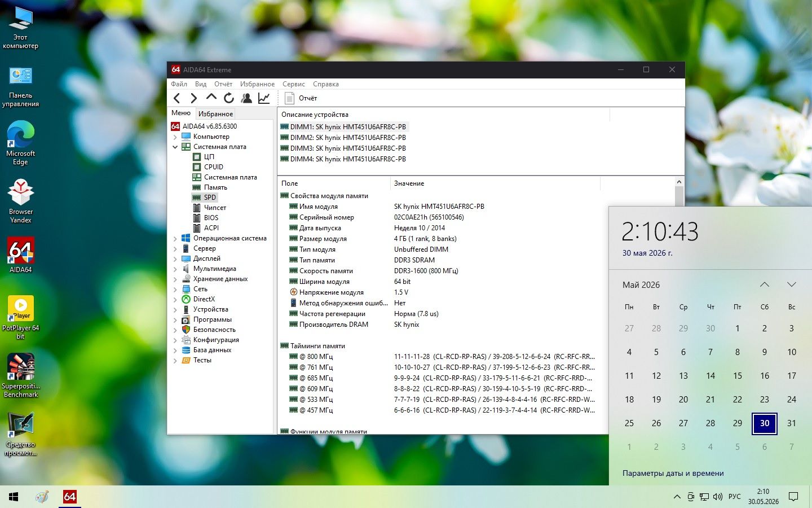
Task: Open the notification center icon
Action: (793, 497)
